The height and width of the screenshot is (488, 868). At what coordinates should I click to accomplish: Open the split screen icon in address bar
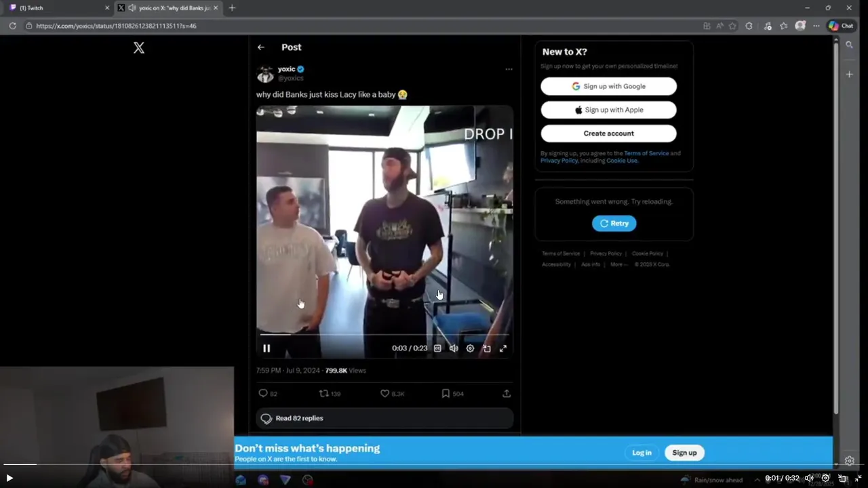point(707,26)
